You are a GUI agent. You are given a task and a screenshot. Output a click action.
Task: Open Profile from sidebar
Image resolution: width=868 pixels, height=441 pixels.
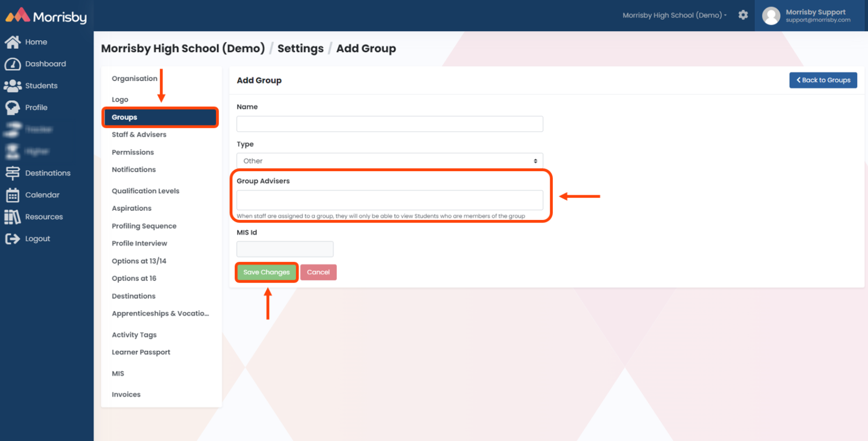tap(36, 108)
